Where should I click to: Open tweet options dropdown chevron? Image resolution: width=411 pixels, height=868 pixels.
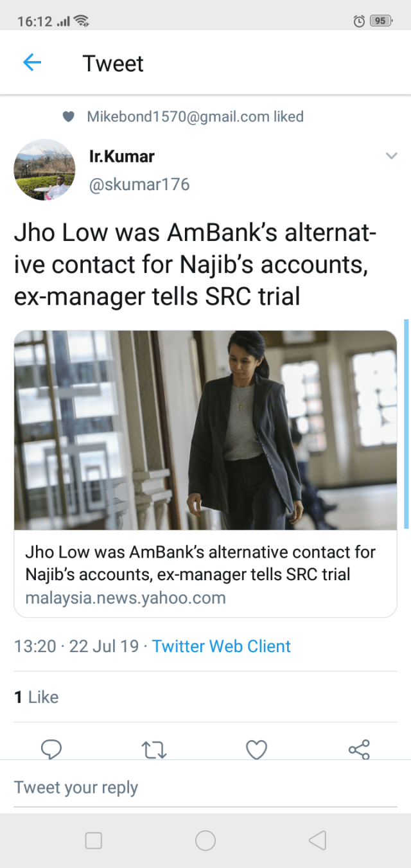click(391, 155)
